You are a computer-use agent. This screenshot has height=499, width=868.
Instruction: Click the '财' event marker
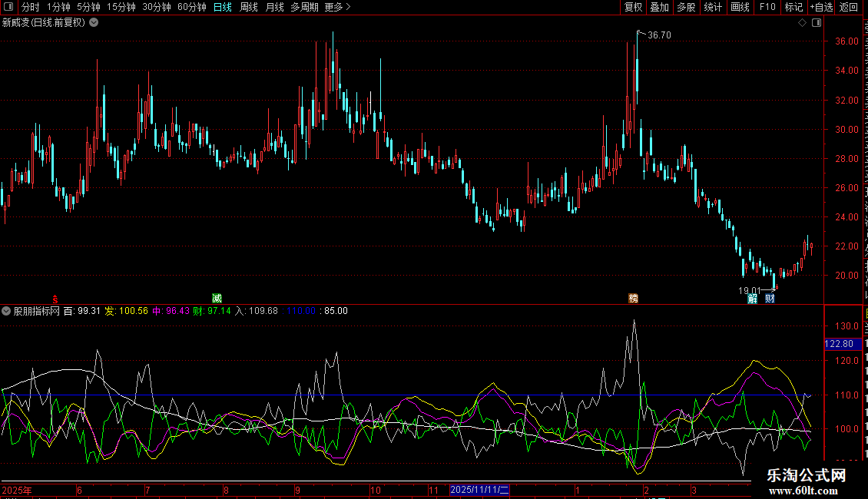[770, 299]
